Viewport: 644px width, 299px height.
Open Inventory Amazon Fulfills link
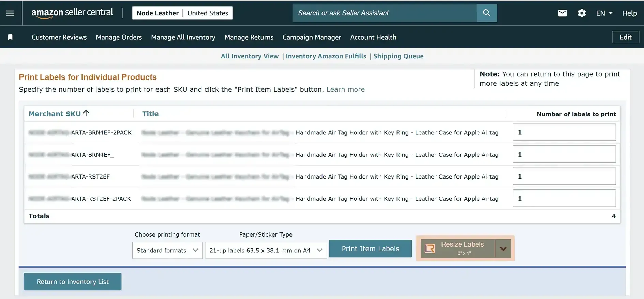point(326,56)
